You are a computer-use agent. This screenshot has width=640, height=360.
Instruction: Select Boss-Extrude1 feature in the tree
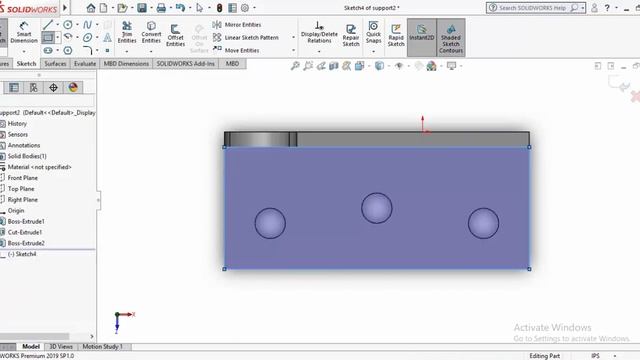[x=26, y=221]
